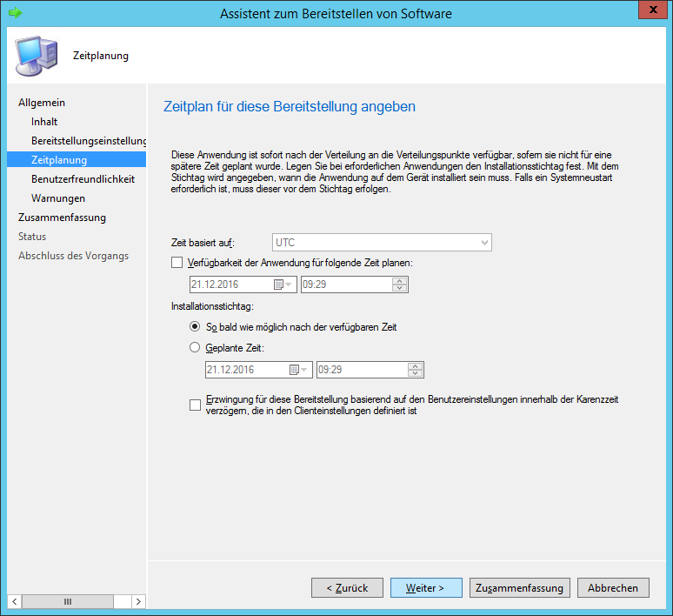Image resolution: width=673 pixels, height=616 pixels.
Task: Click the Zusammenfassung button at bottom
Action: click(520, 588)
